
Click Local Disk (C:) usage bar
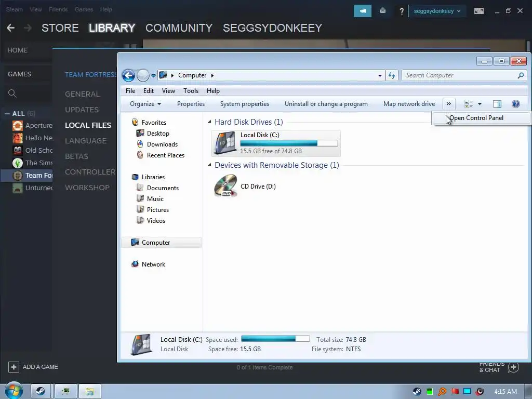tap(289, 143)
